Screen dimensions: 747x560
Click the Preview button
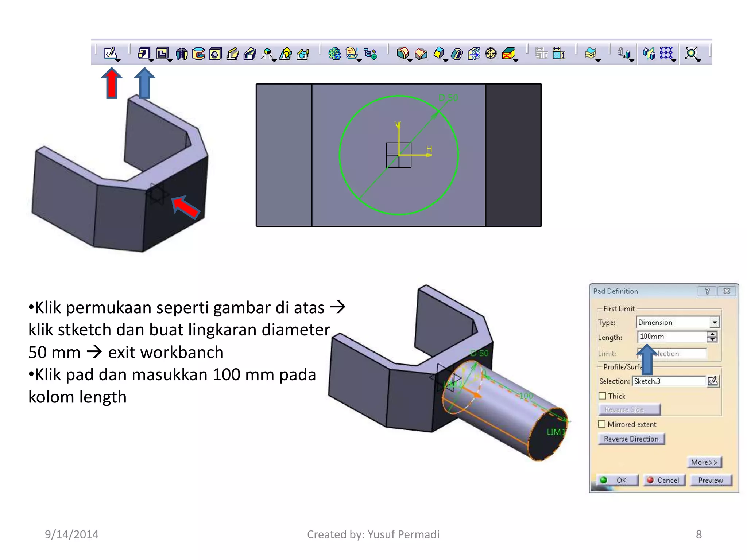[711, 480]
